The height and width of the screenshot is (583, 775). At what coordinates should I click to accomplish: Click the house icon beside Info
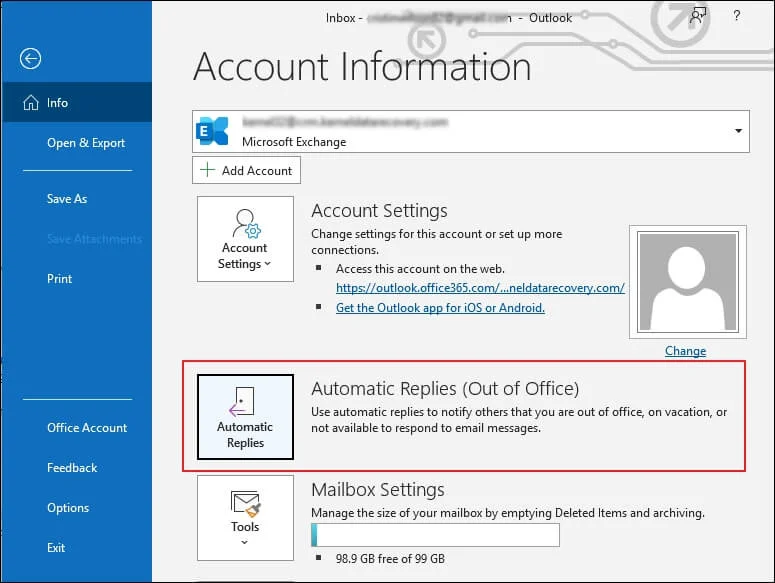pos(31,102)
